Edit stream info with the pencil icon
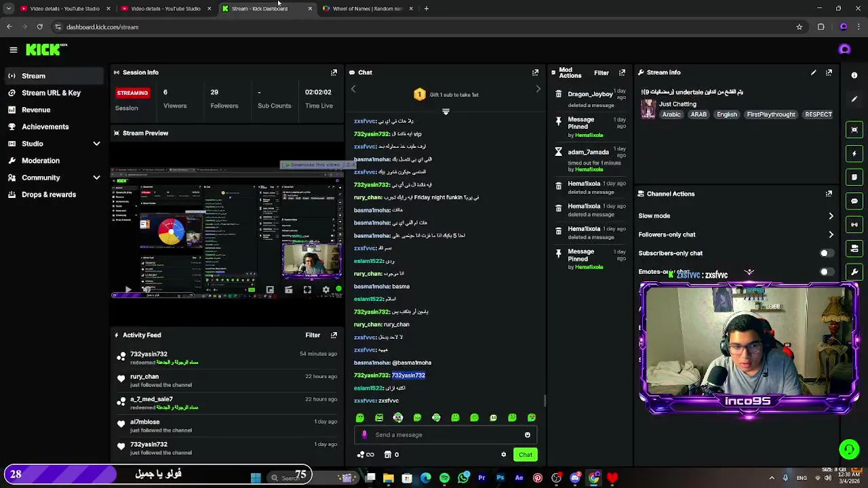This screenshot has width=868, height=488. tap(813, 73)
